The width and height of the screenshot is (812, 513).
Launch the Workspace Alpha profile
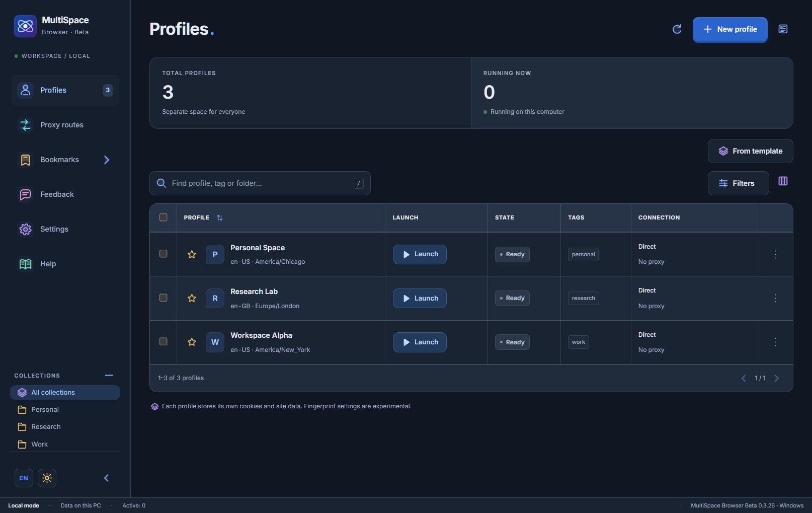pyautogui.click(x=420, y=342)
